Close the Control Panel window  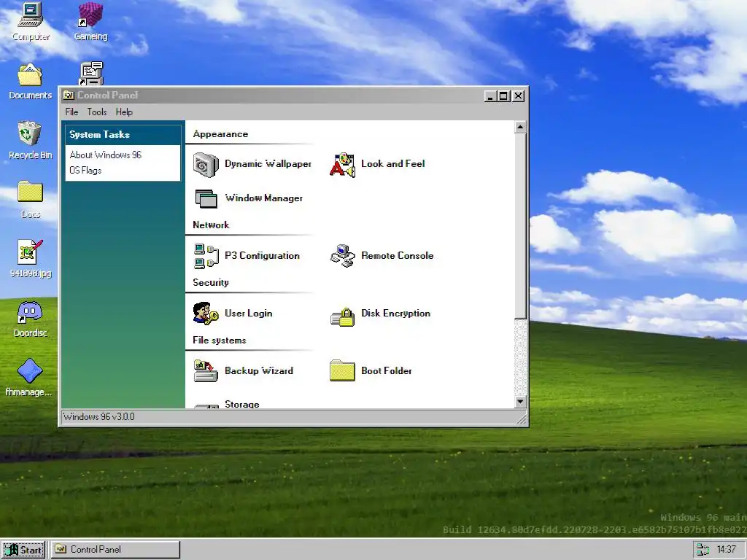(519, 96)
